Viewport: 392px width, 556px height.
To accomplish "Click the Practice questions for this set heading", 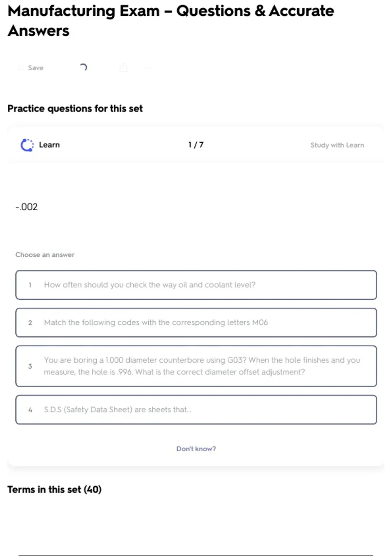I will click(75, 108).
